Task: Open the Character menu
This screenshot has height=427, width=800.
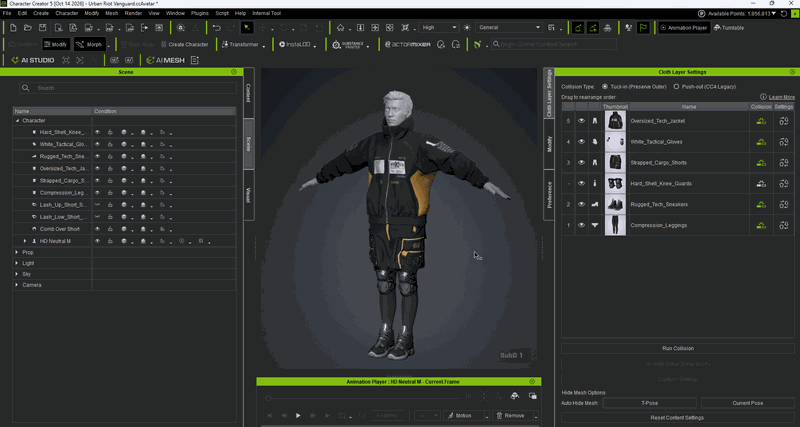Action: [x=67, y=13]
